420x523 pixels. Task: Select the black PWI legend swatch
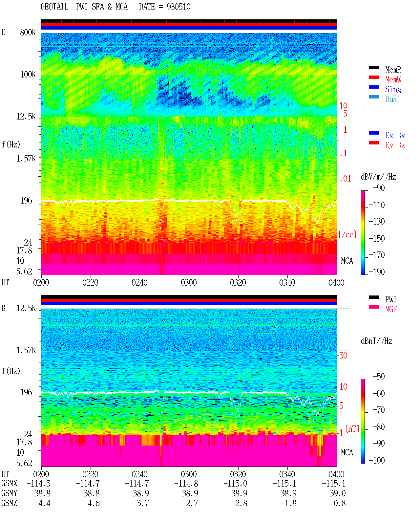click(374, 297)
